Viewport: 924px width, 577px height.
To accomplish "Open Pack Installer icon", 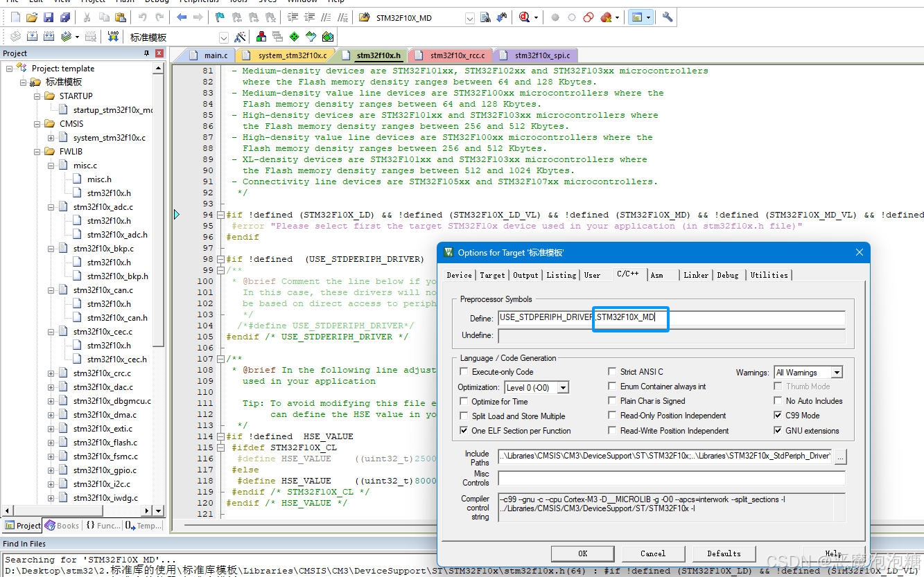I will pos(328,37).
